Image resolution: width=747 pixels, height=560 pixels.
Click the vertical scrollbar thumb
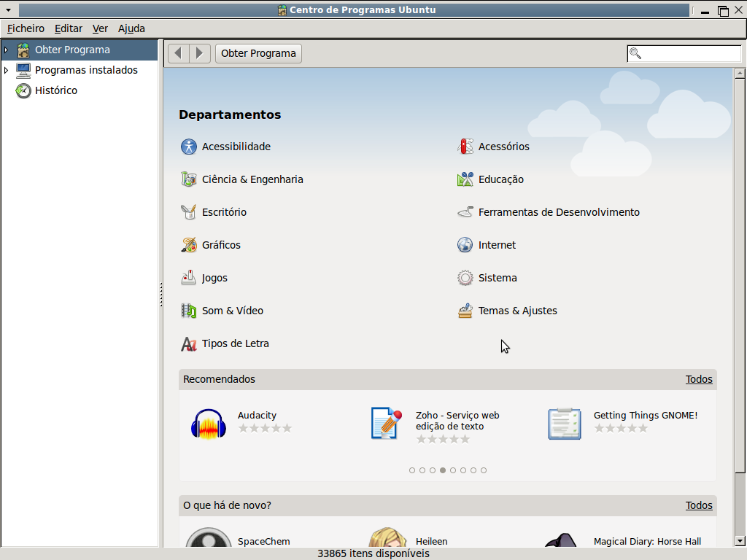(x=740, y=276)
